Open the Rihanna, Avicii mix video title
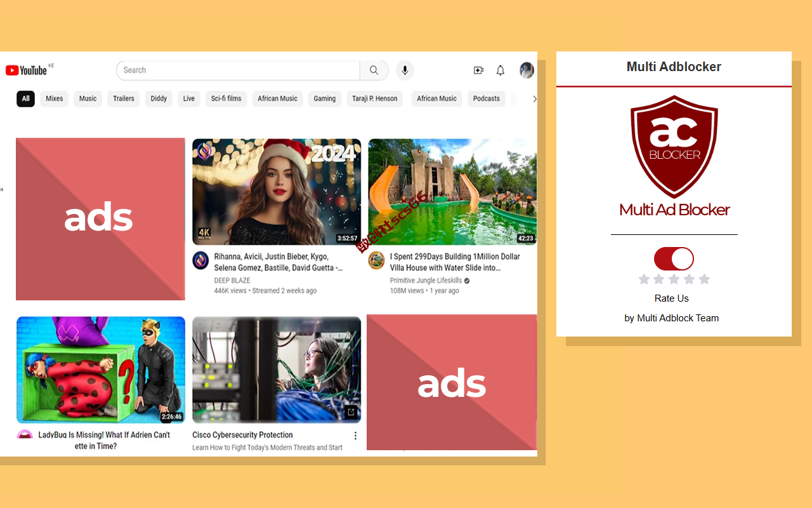The height and width of the screenshot is (508, 812). (278, 262)
